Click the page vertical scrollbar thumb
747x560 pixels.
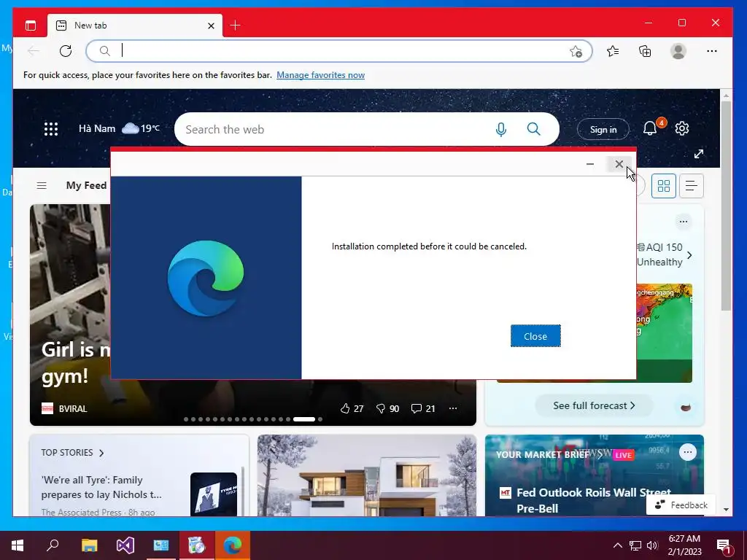click(x=726, y=205)
